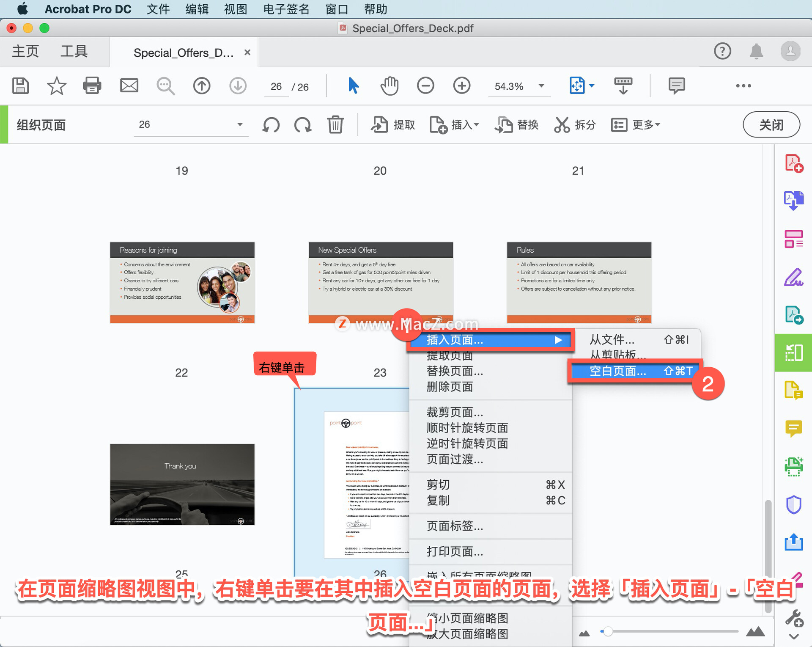
Task: Go to next page arrow icon
Action: 238,86
